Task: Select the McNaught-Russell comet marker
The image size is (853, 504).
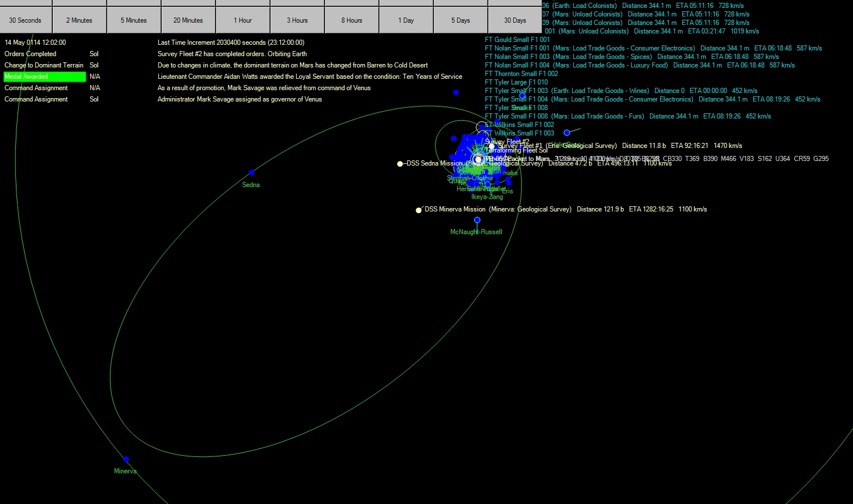Action: click(x=477, y=220)
